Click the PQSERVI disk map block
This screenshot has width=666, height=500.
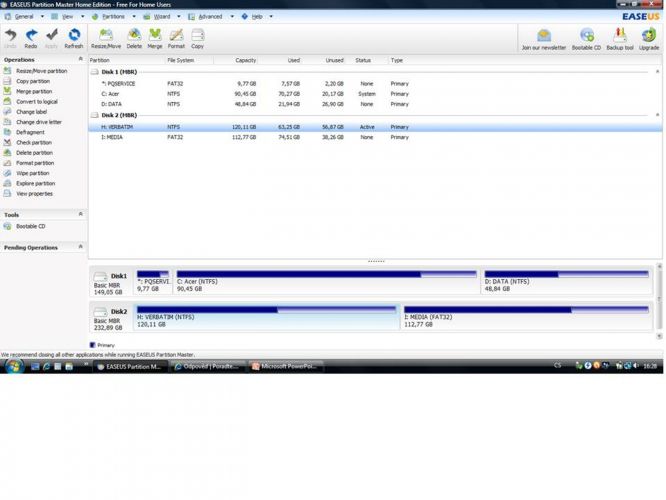[x=153, y=282]
